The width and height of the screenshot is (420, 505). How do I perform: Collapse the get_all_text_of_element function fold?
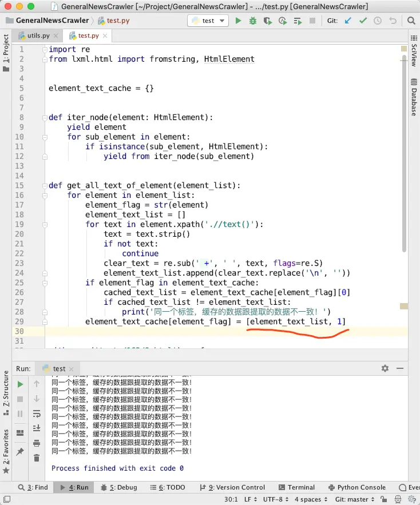[45, 185]
